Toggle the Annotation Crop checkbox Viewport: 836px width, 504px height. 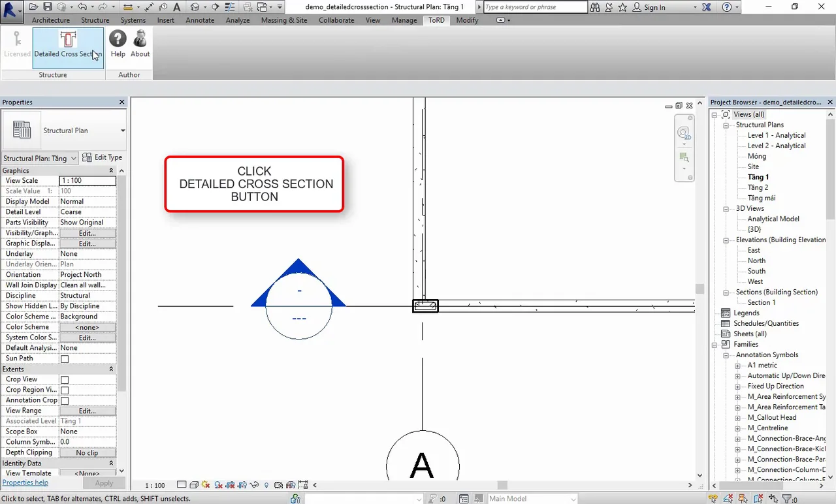[65, 401]
